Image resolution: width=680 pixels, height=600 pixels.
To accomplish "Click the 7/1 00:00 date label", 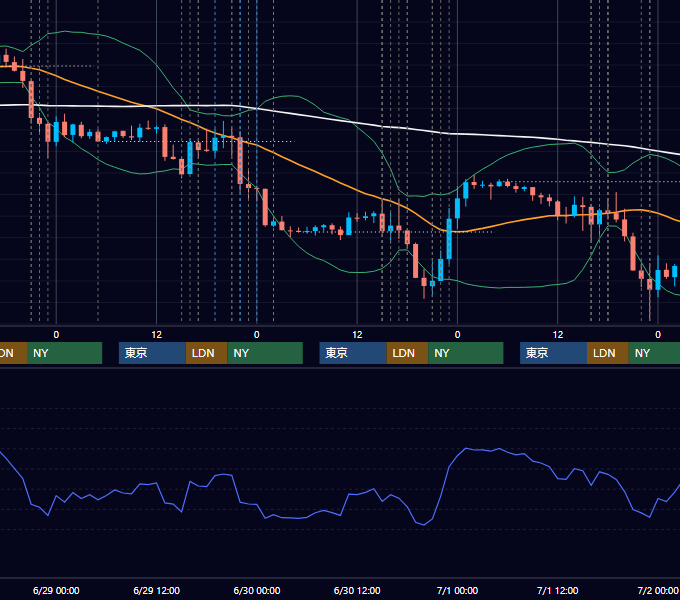I will coord(457,590).
